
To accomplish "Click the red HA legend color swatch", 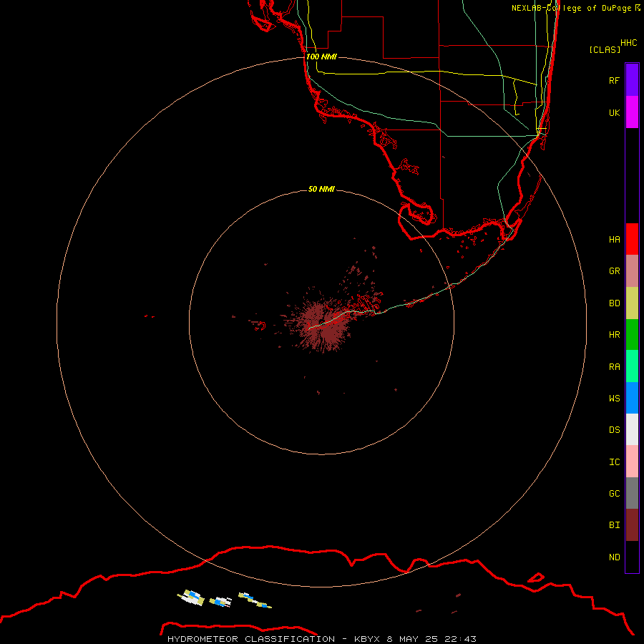I will point(632,239).
